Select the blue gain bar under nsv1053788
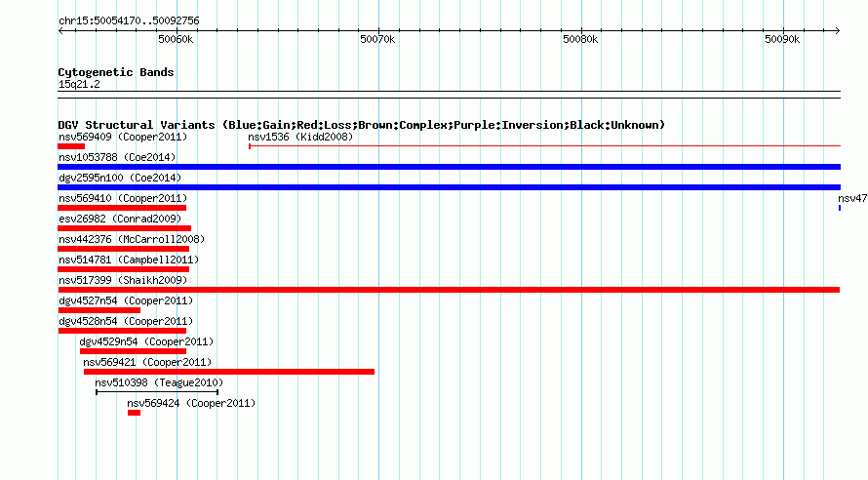Viewport: 868px width, 480px height. click(449, 167)
